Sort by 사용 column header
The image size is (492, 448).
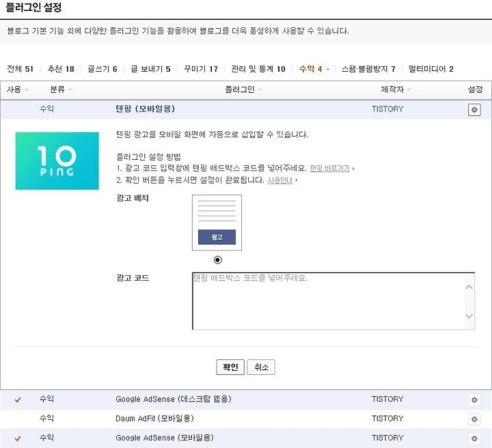pos(18,89)
